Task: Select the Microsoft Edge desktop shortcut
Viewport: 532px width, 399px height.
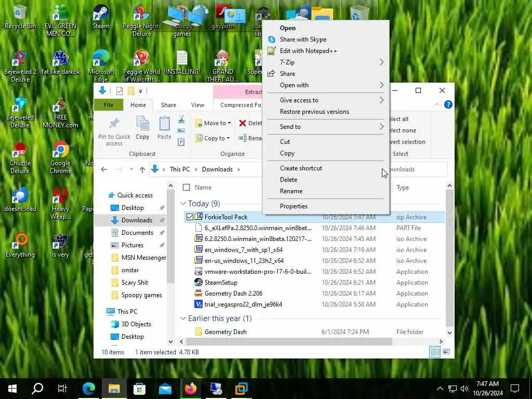Action: click(x=101, y=66)
